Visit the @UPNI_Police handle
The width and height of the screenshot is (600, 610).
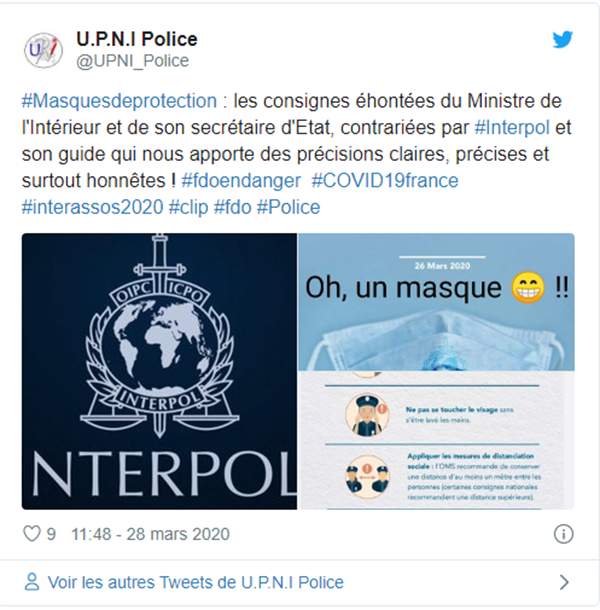[x=133, y=61]
